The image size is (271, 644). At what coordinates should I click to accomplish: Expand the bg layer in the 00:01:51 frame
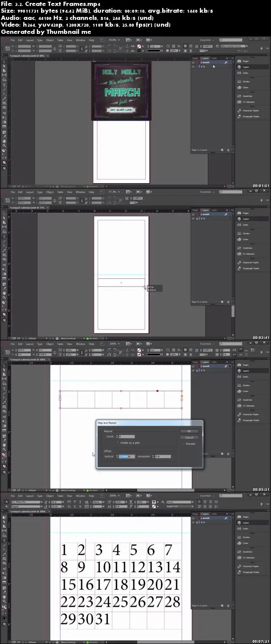[201, 66]
